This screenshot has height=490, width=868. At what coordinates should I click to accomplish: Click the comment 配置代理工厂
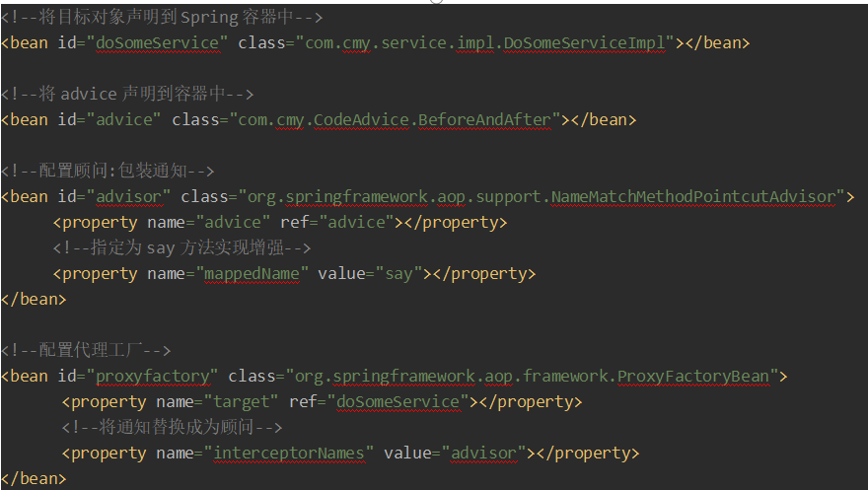click(86, 350)
